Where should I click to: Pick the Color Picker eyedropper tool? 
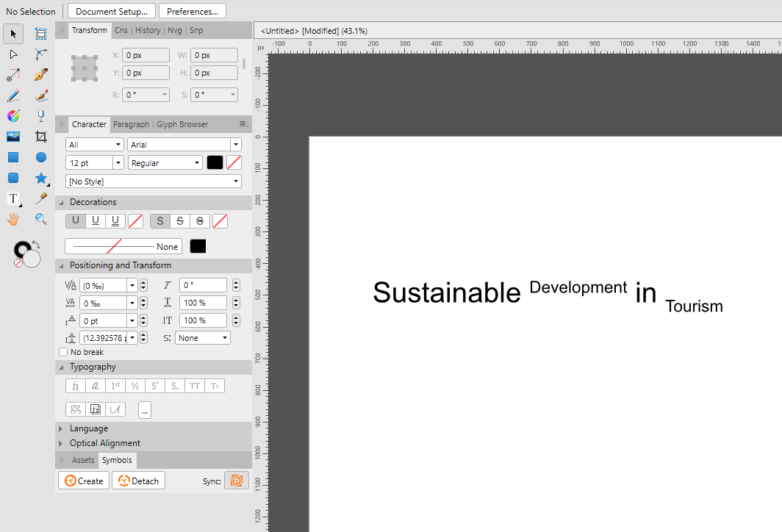pos(41,198)
